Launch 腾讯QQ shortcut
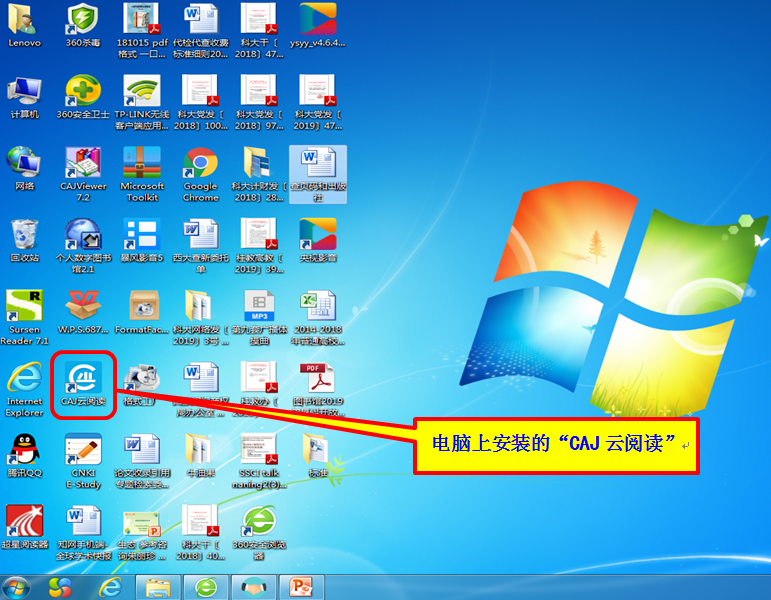This screenshot has width=771, height=600. click(24, 456)
